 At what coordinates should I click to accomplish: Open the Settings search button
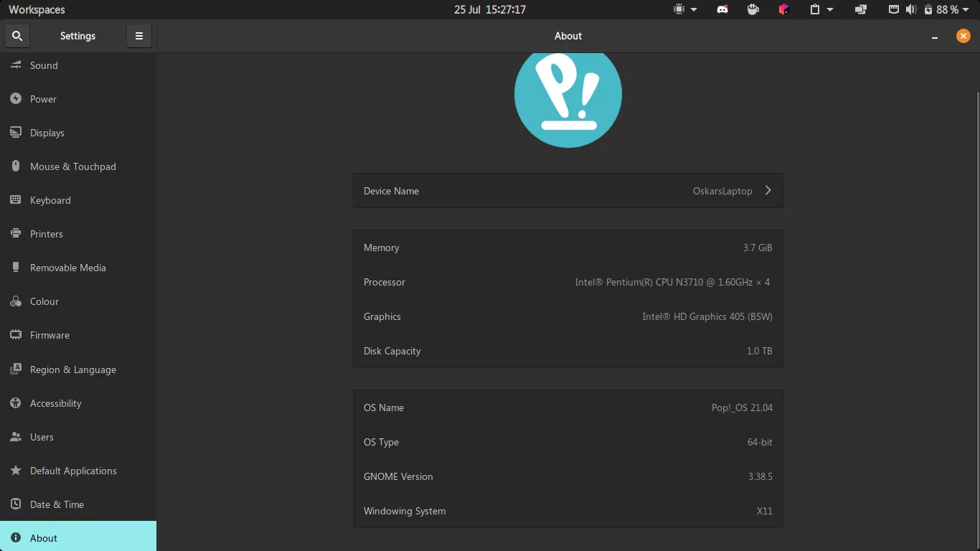[x=17, y=36]
